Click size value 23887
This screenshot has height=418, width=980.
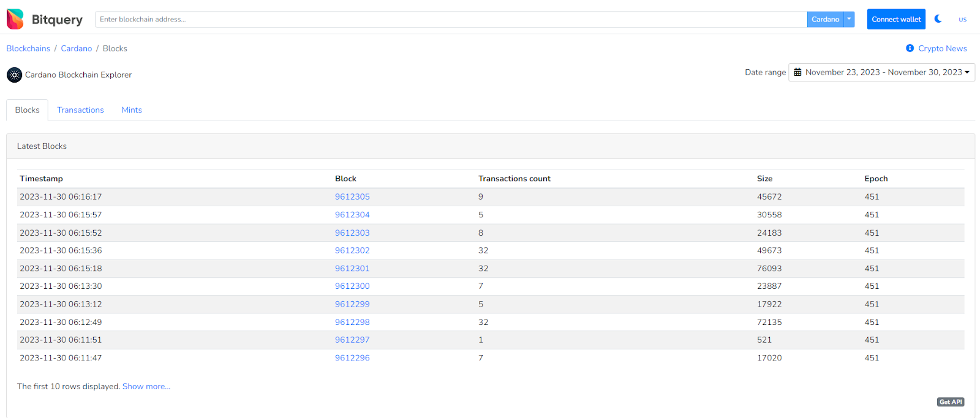click(769, 286)
